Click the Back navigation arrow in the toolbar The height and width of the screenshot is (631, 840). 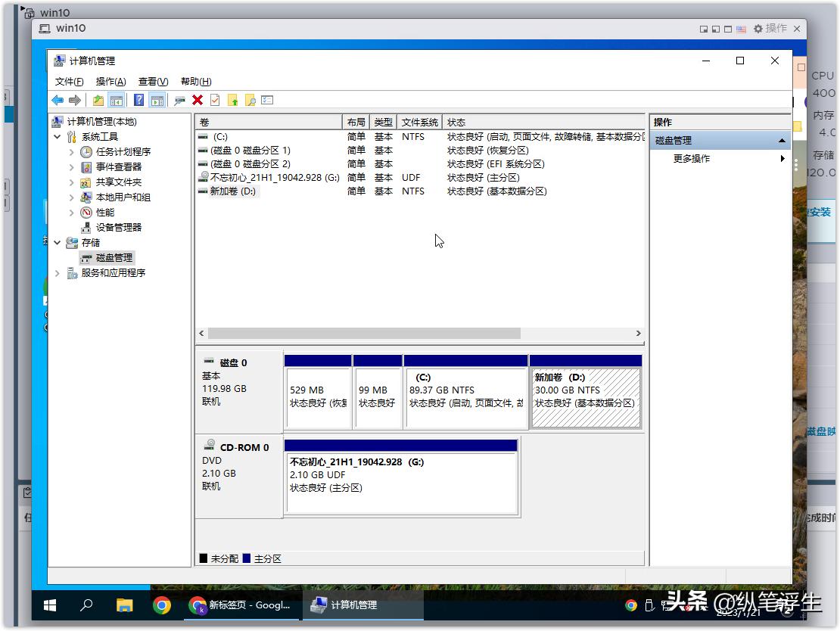(x=58, y=100)
